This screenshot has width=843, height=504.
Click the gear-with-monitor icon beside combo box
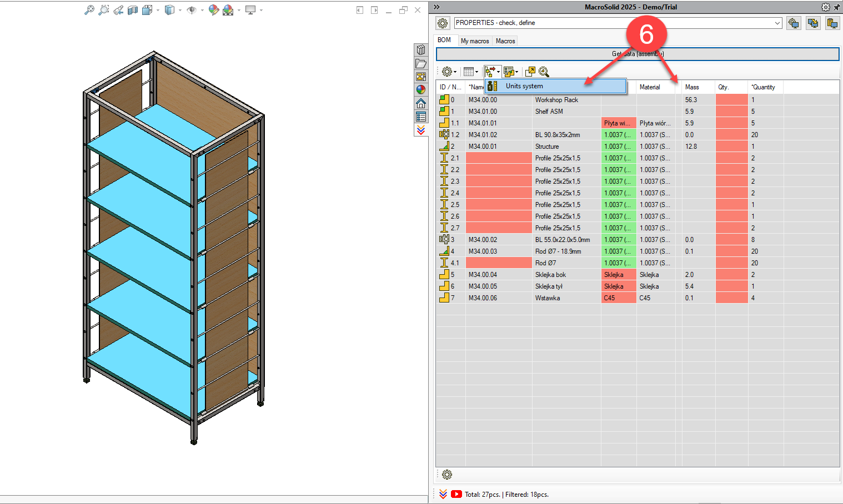pos(794,23)
